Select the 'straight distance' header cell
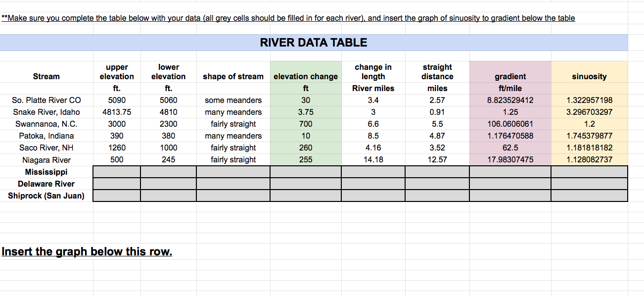This screenshot has width=644, height=296. pyautogui.click(x=437, y=72)
